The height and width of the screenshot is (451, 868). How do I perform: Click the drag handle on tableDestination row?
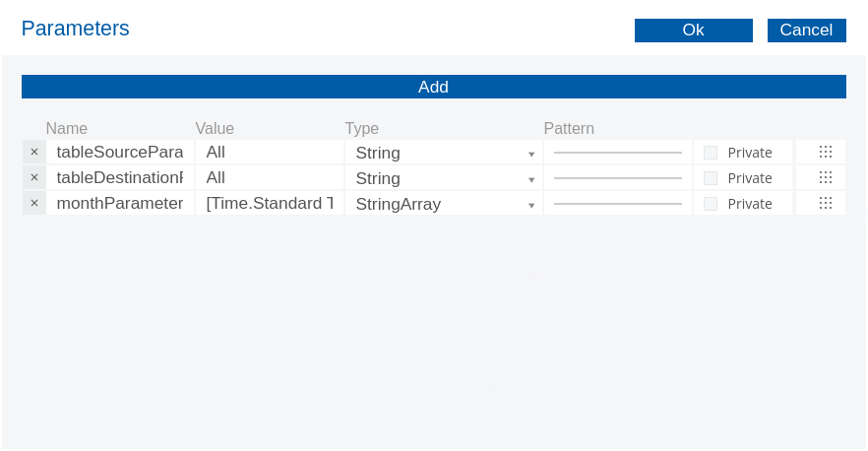825,178
